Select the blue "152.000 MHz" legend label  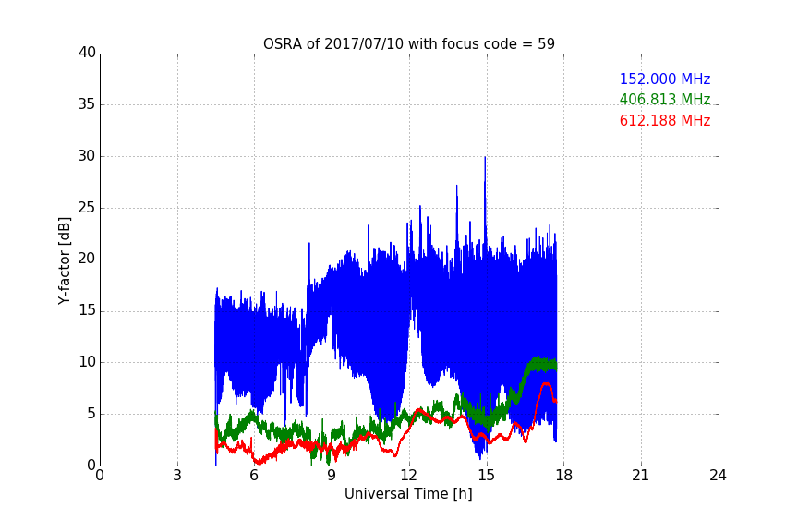click(665, 79)
